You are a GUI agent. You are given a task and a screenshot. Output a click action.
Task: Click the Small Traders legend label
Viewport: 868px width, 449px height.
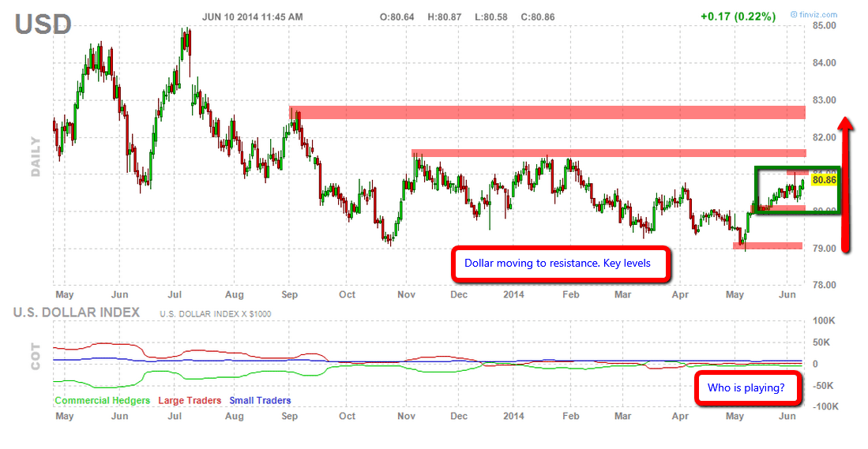(x=259, y=401)
